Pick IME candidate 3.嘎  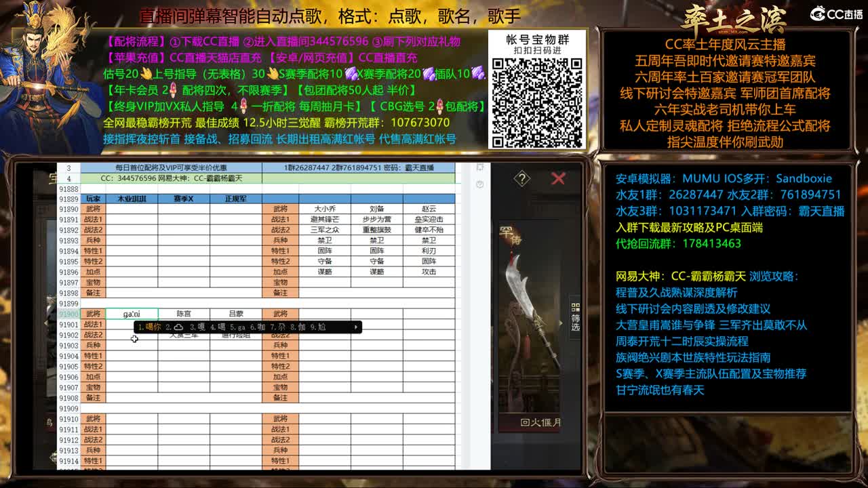pos(197,327)
